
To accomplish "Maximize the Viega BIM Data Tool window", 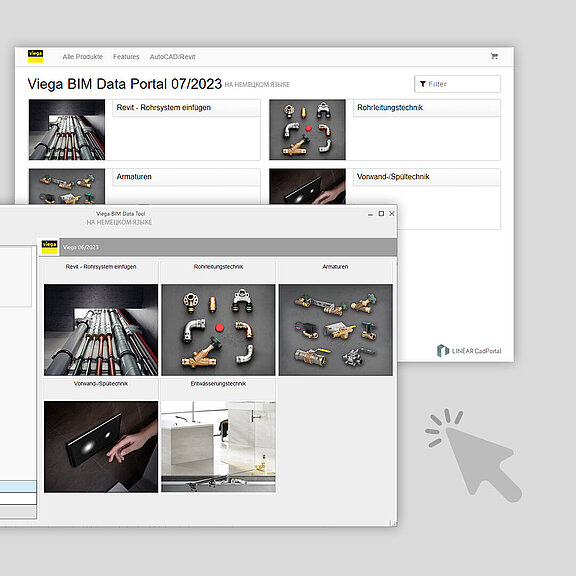I will [381, 213].
